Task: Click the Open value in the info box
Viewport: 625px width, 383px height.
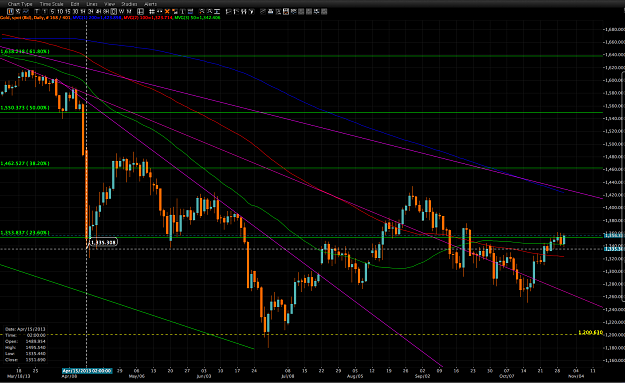Action: click(x=35, y=341)
